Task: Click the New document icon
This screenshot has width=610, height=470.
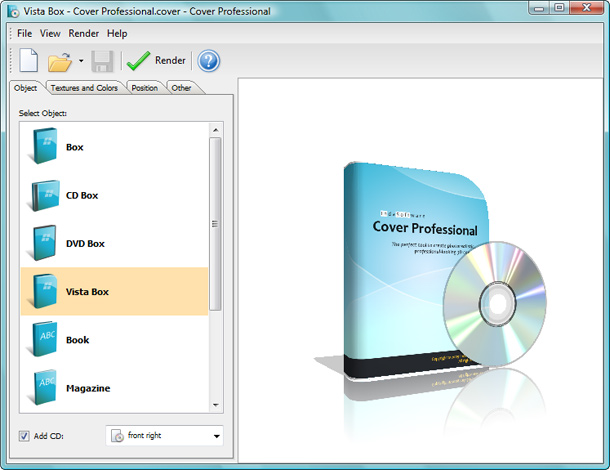Action: pos(29,60)
